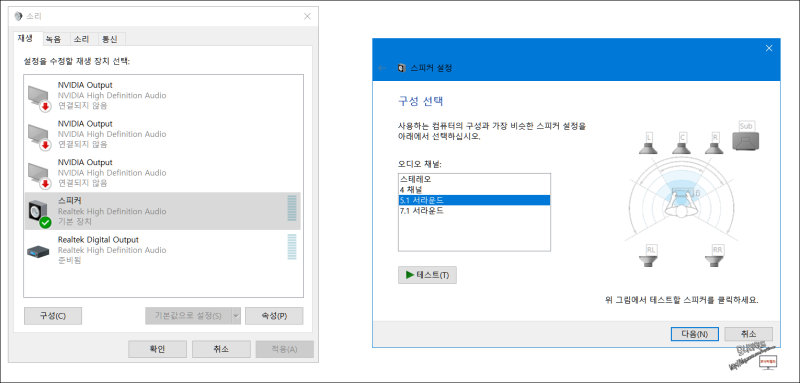This screenshot has width=800, height=383.
Task: Click 확인 in the sound dialog
Action: (157, 349)
